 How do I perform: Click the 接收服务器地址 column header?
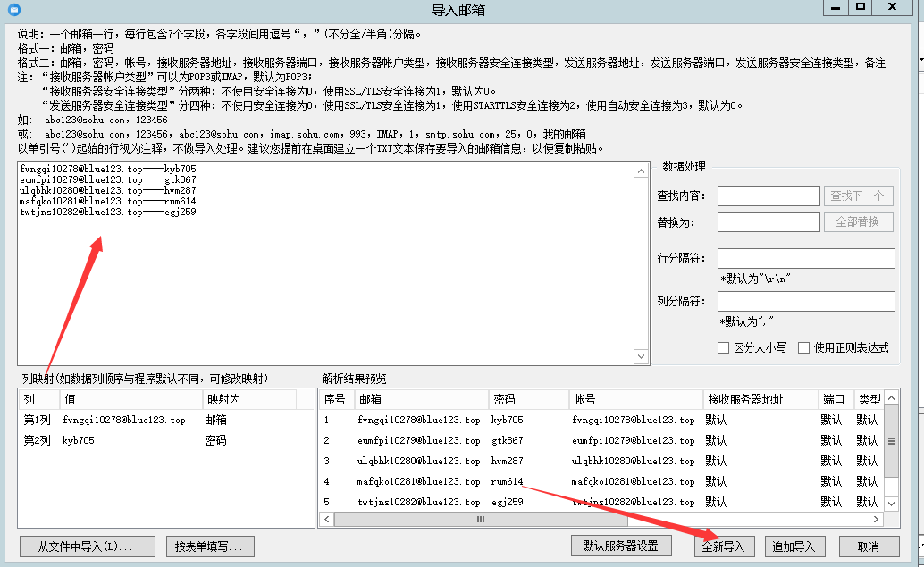pos(760,399)
